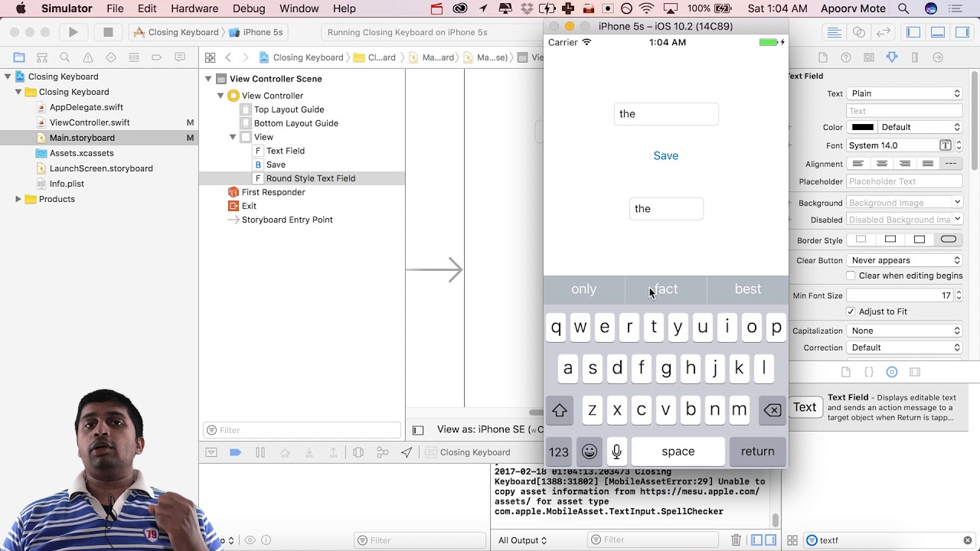
Task: Open the related items grid icon
Action: (x=211, y=57)
